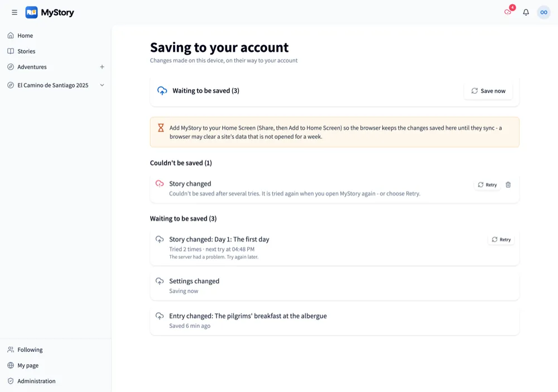Viewport: 558px width, 392px height.
Task: Open Following in the sidebar
Action: [x=55, y=350]
